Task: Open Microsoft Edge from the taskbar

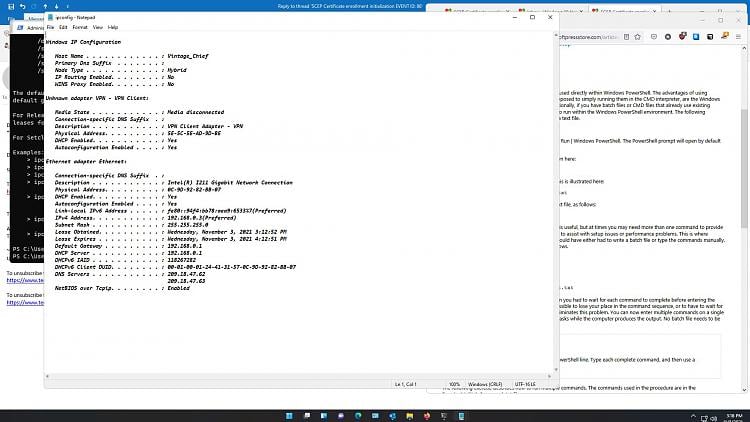Action: tap(358, 416)
